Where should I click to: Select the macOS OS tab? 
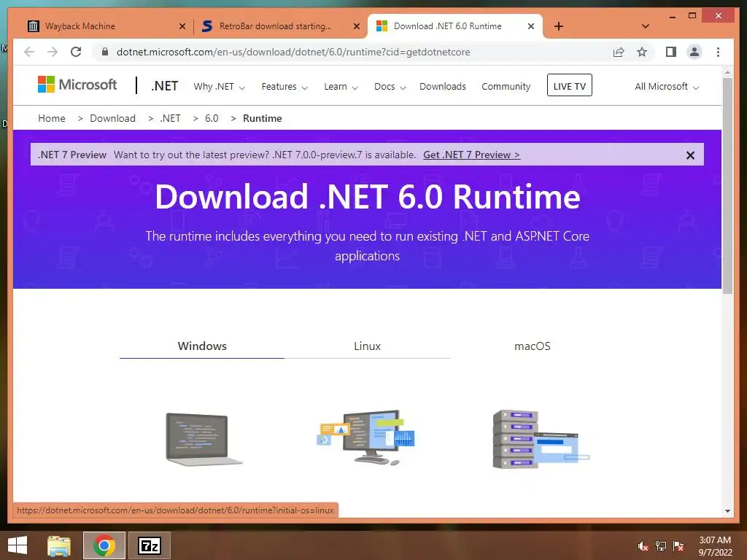532,346
